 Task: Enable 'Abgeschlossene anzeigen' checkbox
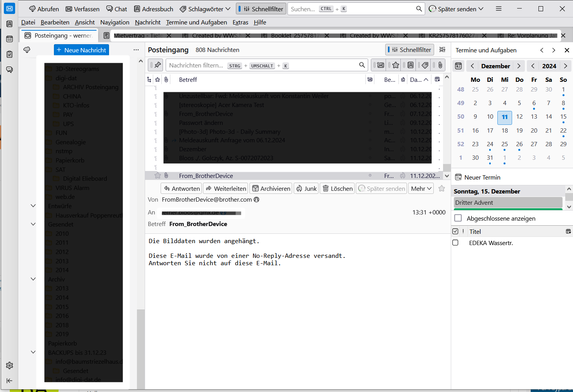click(x=458, y=218)
